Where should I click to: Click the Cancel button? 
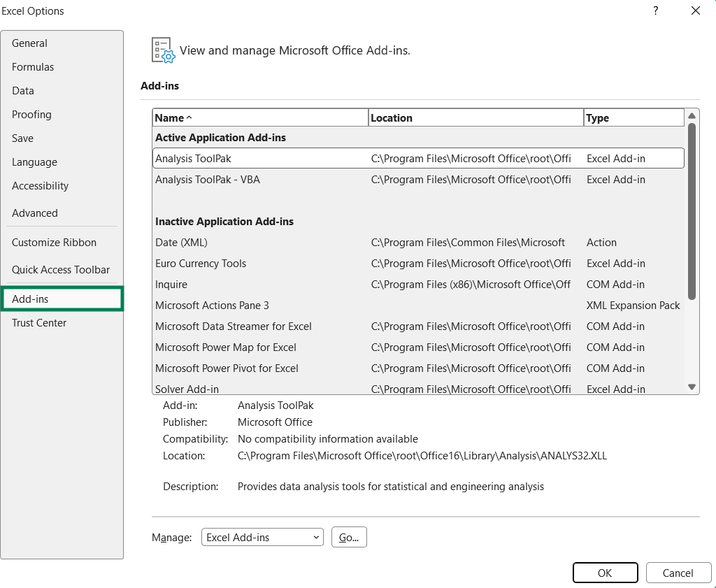tap(678, 573)
